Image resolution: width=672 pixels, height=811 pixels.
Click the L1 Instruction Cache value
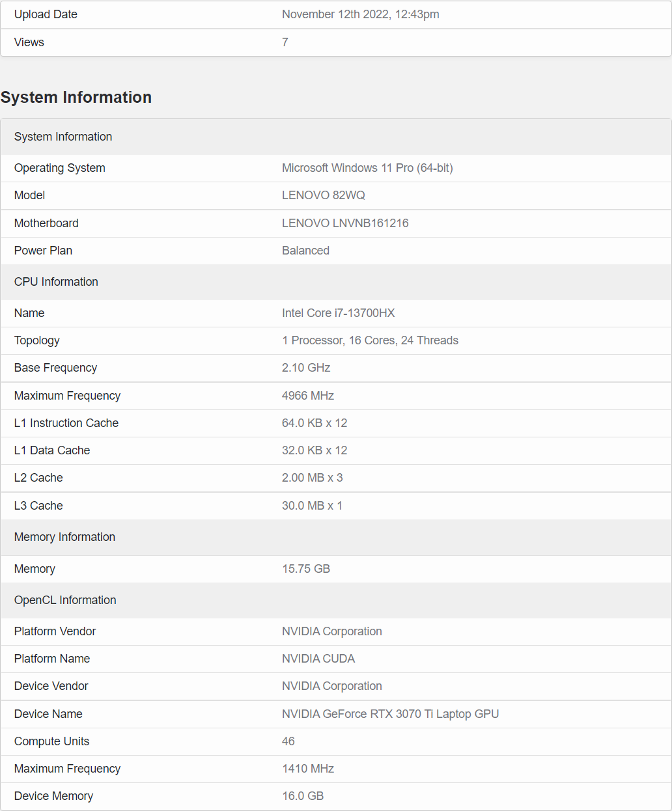[x=315, y=422]
